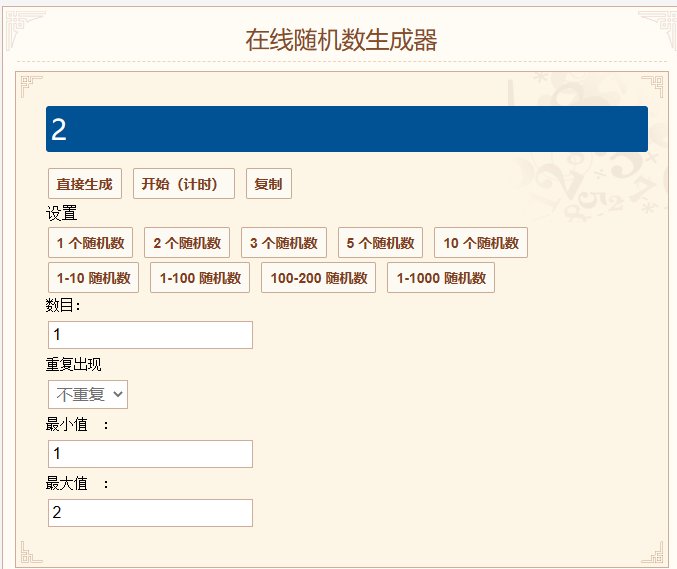Start timed generation with 开始（计时）
677x569 pixels.
coord(183,183)
